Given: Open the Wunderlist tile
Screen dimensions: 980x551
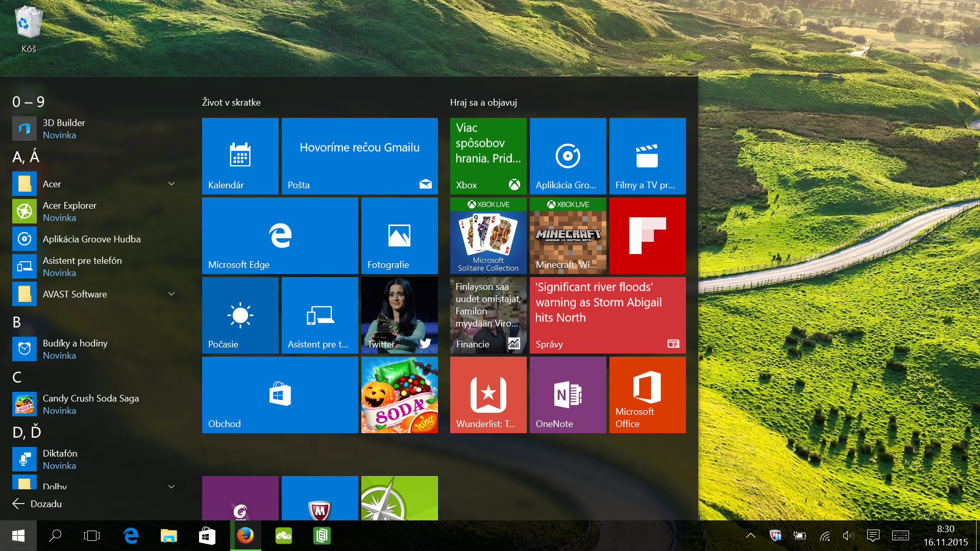Looking at the screenshot, I should coord(488,395).
